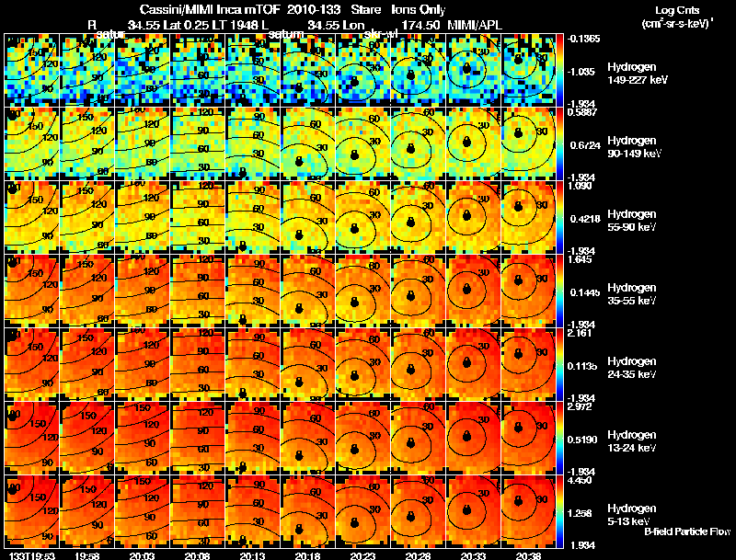The height and width of the screenshot is (560, 736).
Task: Click the Hydrogen 149-227 keV row label
Action: (x=637, y=74)
